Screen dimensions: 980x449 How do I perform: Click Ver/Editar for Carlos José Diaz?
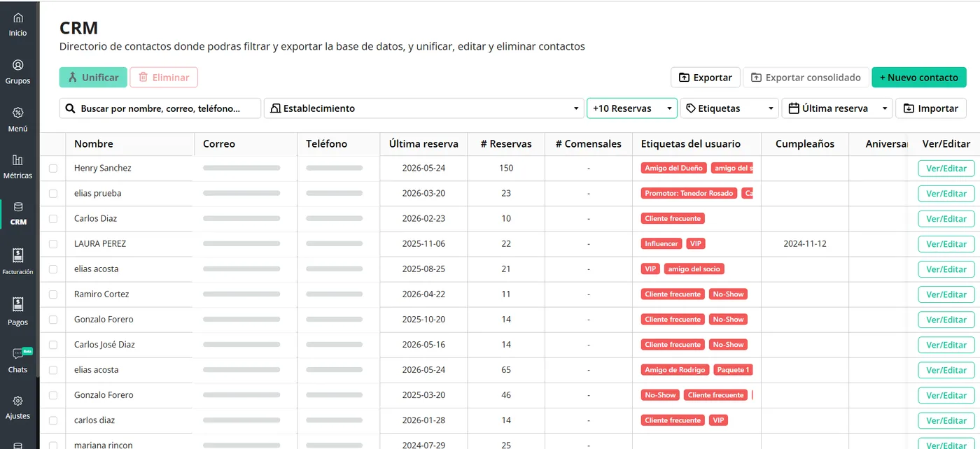(x=946, y=345)
